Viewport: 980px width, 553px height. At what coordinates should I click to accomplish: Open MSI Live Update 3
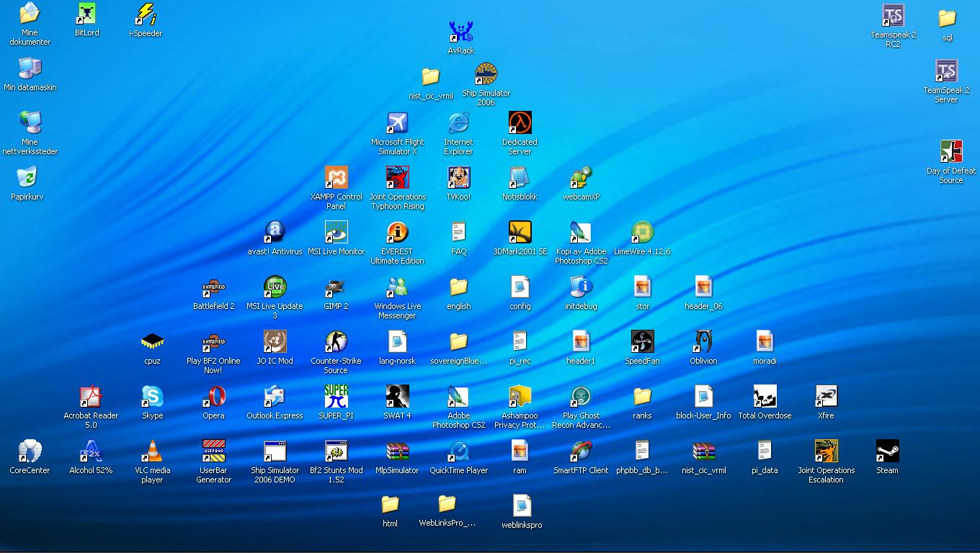point(275,287)
